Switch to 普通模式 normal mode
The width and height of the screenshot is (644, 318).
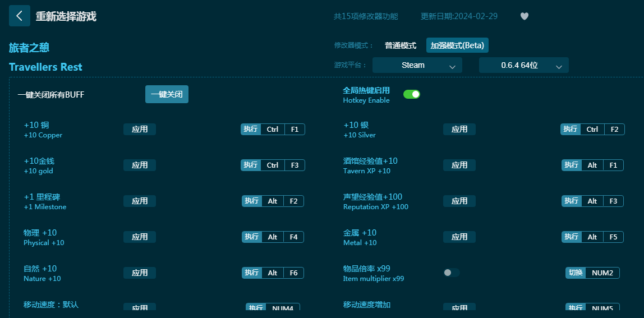tap(400, 45)
